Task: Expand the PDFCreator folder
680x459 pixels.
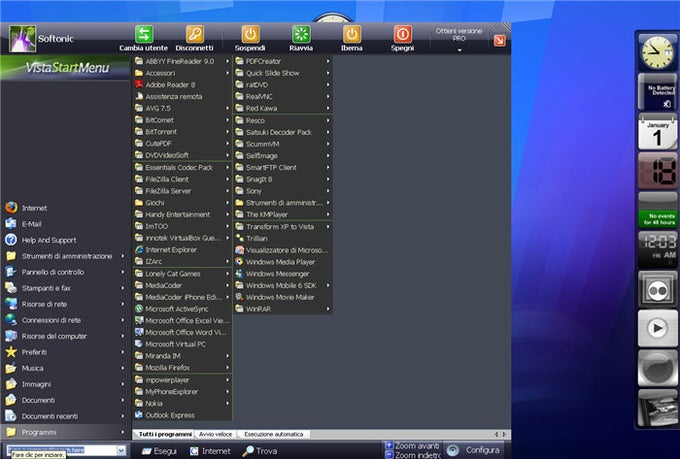Action: tap(283, 61)
